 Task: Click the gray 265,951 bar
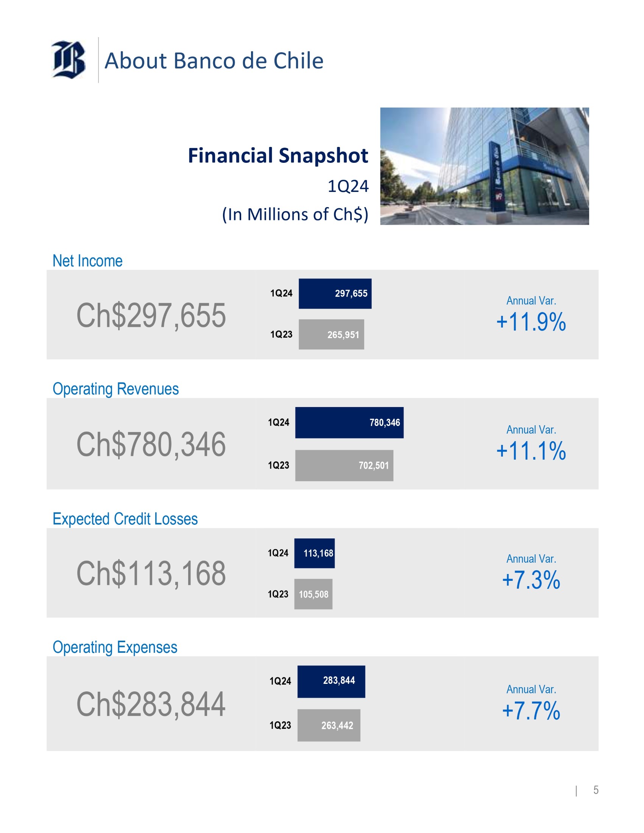pos(331,334)
